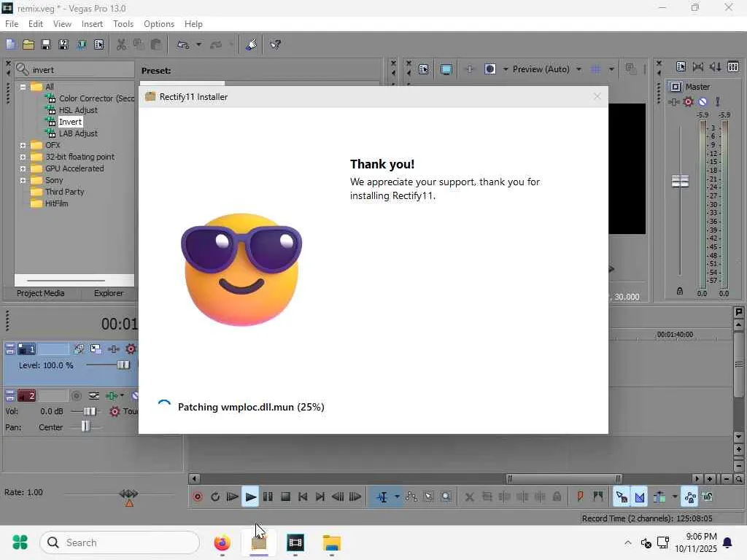Viewport: 747px width, 560px height.
Task: Open the View menu
Action: 63,24
